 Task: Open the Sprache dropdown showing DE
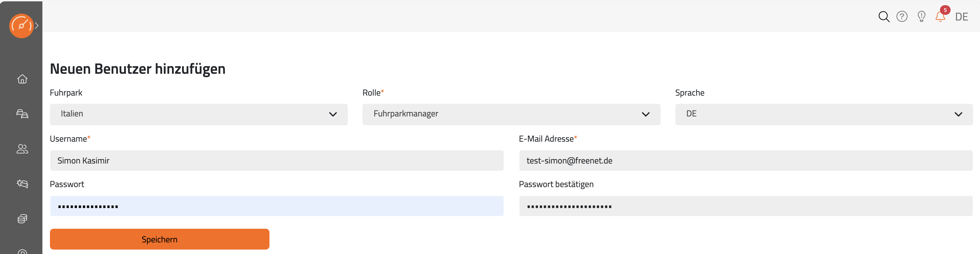[x=824, y=114]
